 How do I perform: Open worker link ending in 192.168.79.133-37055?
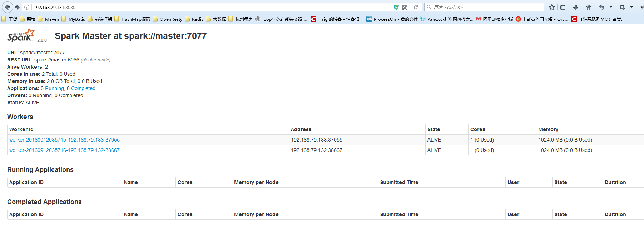(x=64, y=140)
